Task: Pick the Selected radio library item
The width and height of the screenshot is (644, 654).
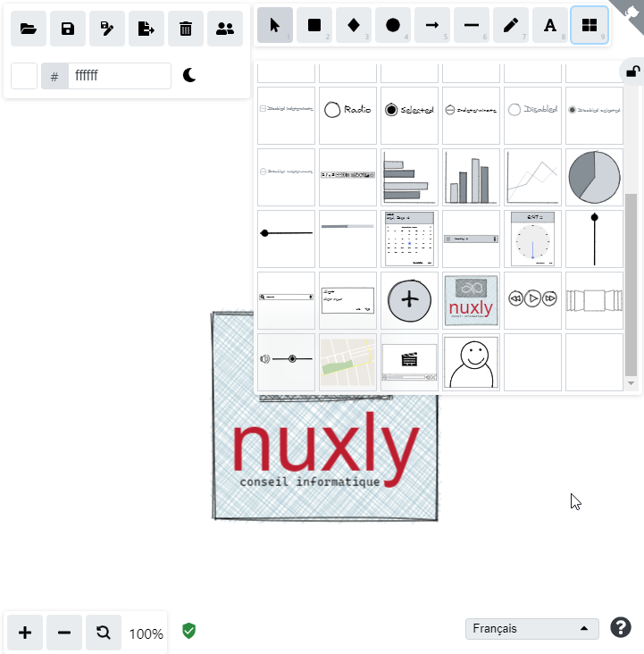Action: 409,115
